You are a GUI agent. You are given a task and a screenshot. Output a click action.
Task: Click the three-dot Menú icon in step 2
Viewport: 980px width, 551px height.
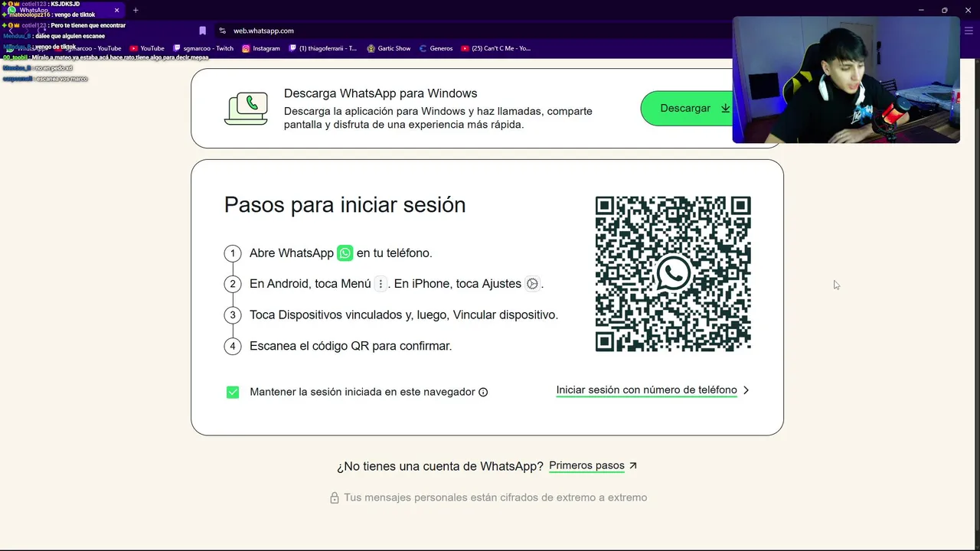pyautogui.click(x=381, y=284)
